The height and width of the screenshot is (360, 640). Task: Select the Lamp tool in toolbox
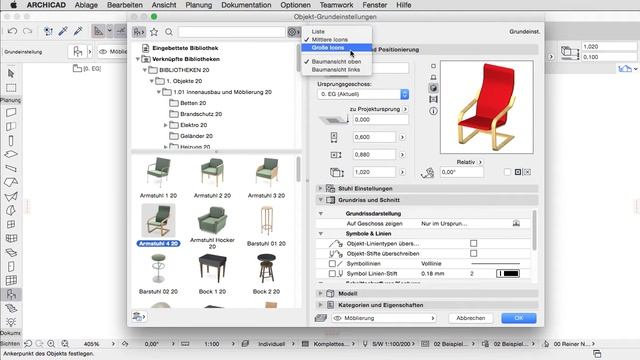coord(11,322)
